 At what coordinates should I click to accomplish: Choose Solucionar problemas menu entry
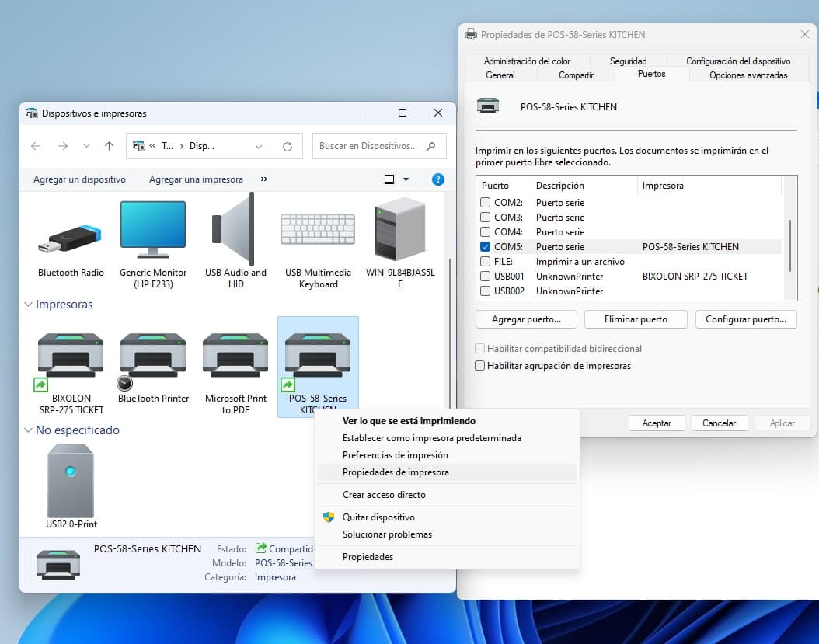tap(447, 534)
